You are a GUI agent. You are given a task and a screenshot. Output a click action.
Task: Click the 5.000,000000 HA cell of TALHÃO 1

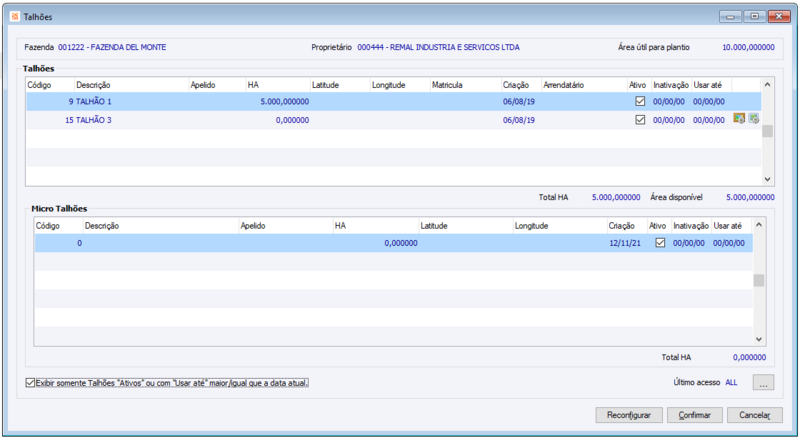coord(284,102)
